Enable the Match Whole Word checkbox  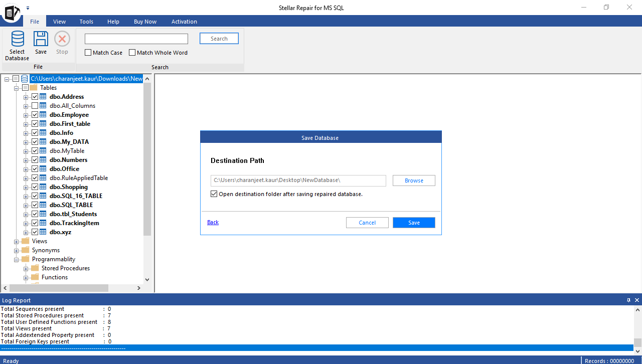click(x=132, y=53)
